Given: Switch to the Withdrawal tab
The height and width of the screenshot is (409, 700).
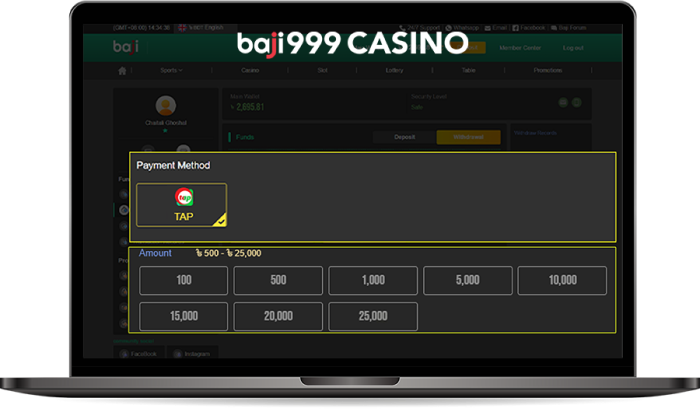Looking at the screenshot, I should (x=468, y=137).
